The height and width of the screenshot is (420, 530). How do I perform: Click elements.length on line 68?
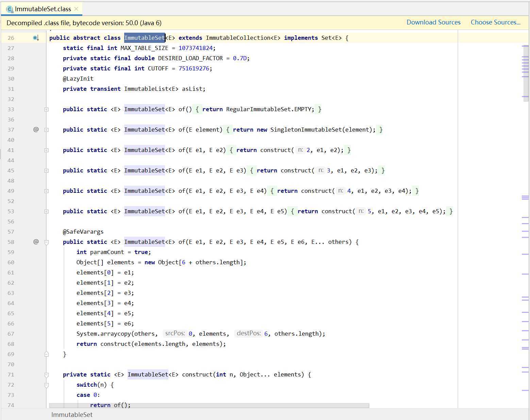click(x=160, y=344)
